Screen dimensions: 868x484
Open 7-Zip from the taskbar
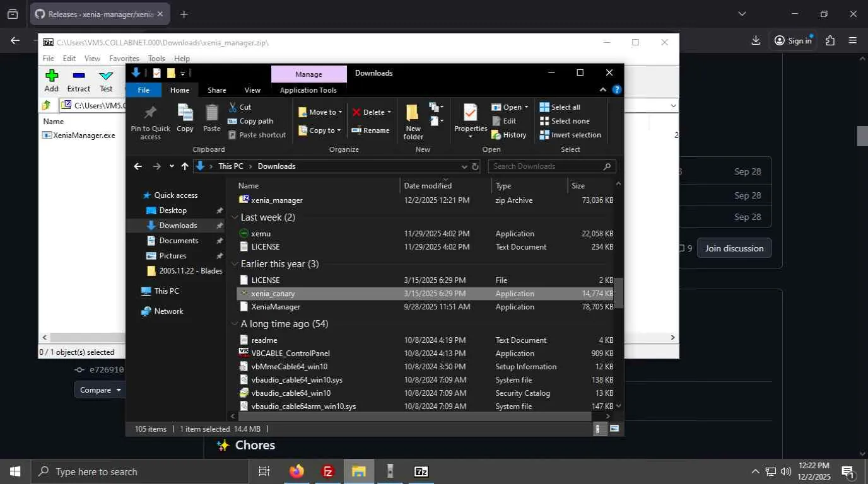pyautogui.click(x=421, y=471)
